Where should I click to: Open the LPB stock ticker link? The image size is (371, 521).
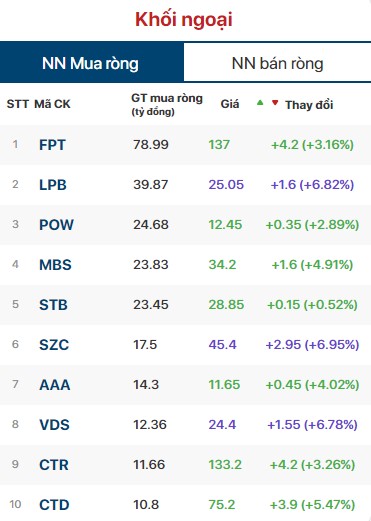pos(53,185)
